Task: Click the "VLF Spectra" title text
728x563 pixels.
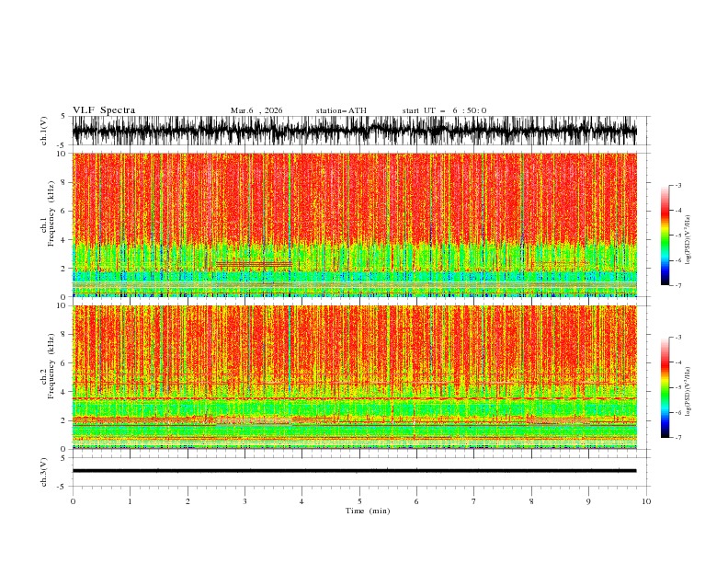Action: click(x=104, y=110)
